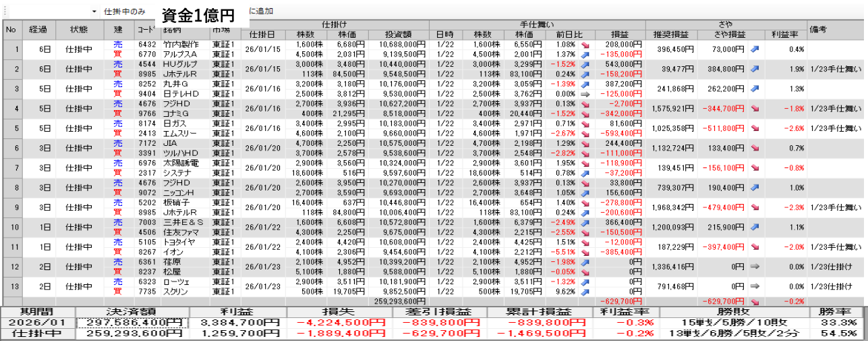Click the 利益率 column header

[x=784, y=34]
